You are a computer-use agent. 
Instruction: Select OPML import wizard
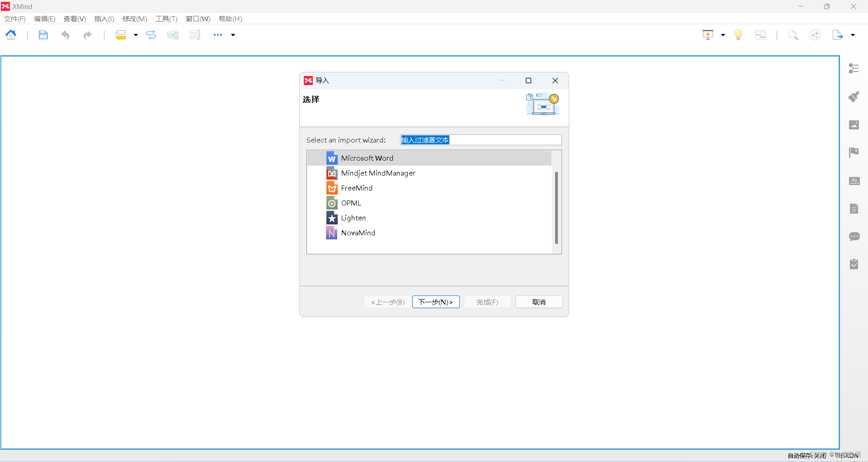point(429,203)
